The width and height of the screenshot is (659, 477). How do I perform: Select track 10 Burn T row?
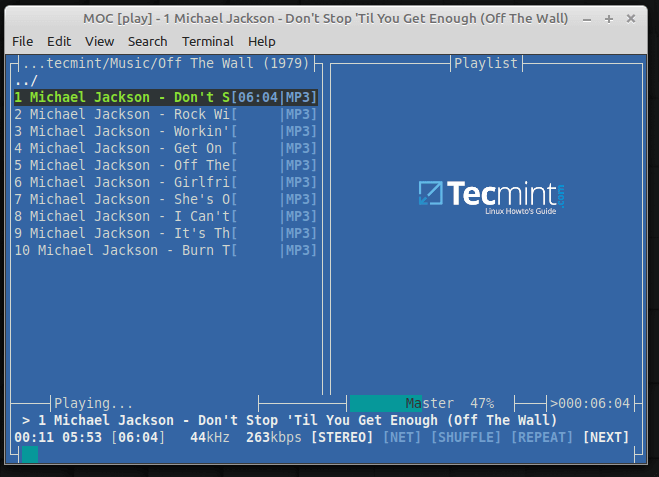[166, 250]
